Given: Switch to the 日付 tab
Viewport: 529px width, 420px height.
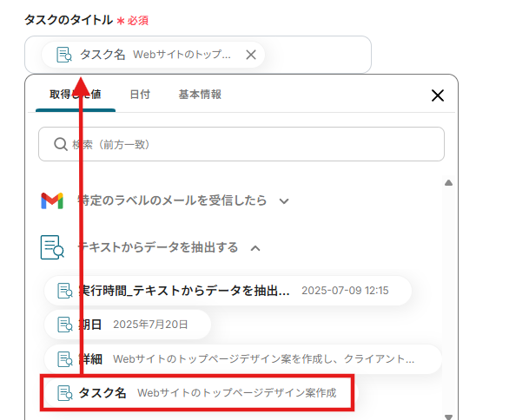Looking at the screenshot, I should 140,95.
